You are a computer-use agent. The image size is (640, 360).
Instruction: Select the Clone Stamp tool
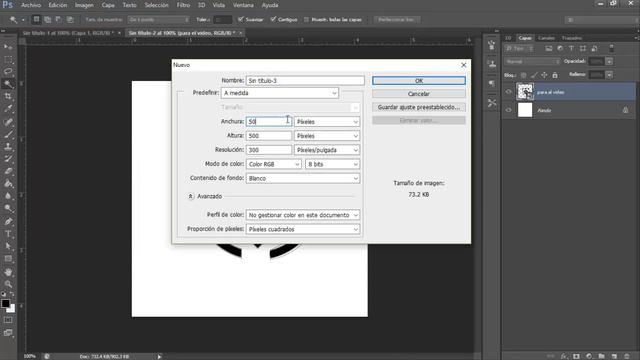click(8, 147)
